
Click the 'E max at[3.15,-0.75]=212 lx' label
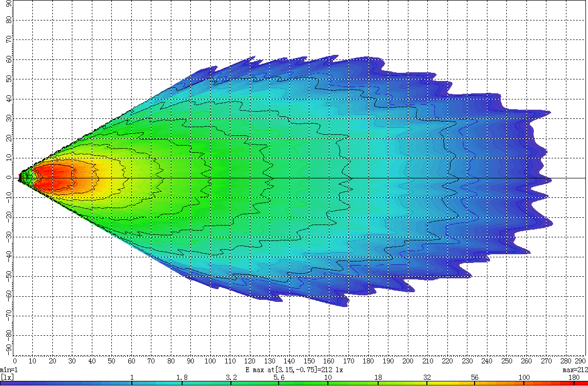pos(293,370)
